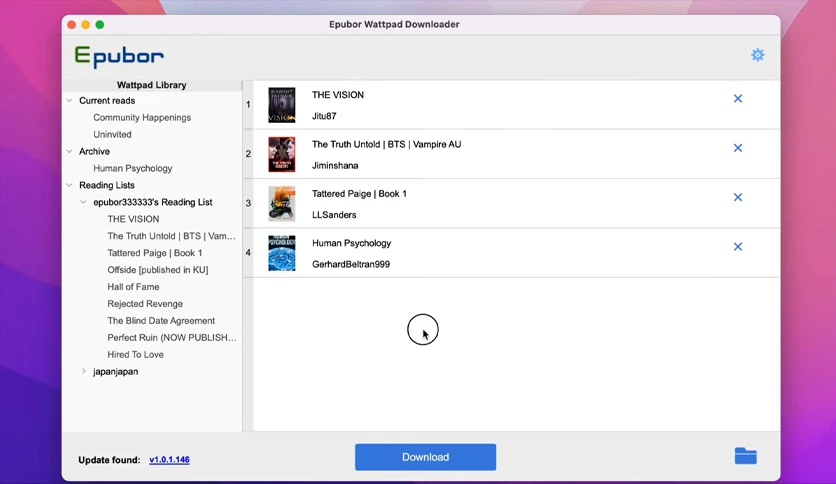Close the window with red button

pyautogui.click(x=71, y=25)
